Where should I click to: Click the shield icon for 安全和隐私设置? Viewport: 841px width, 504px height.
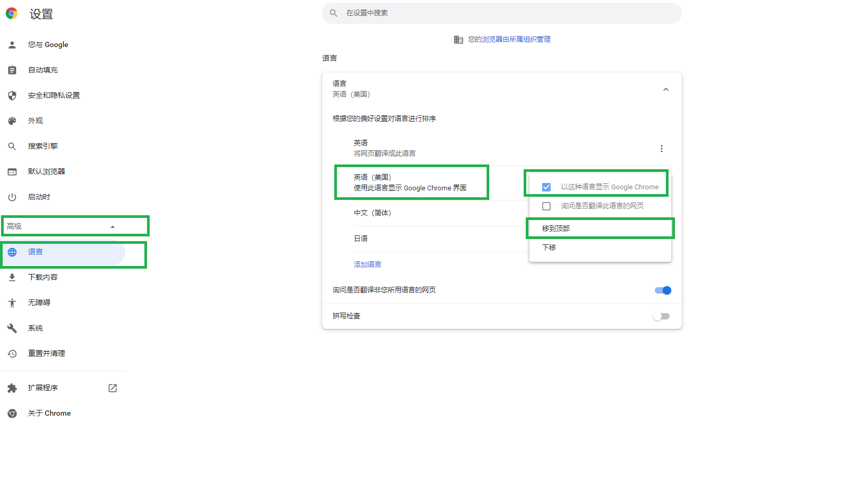(12, 96)
